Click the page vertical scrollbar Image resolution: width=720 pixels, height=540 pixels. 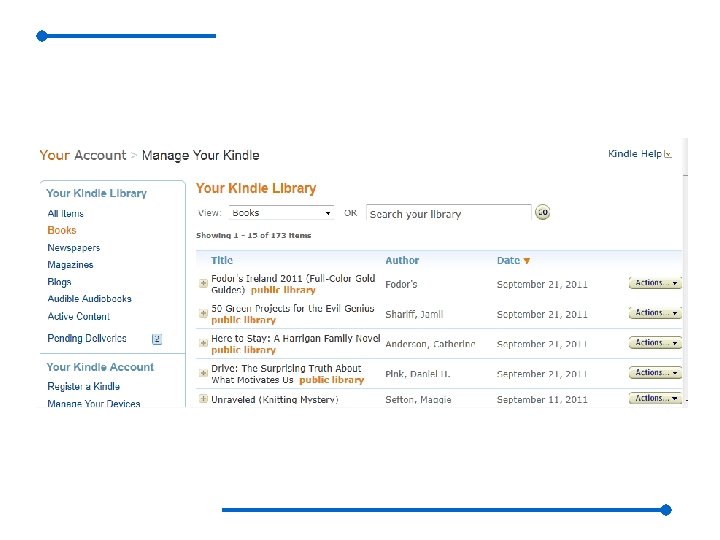click(685, 273)
